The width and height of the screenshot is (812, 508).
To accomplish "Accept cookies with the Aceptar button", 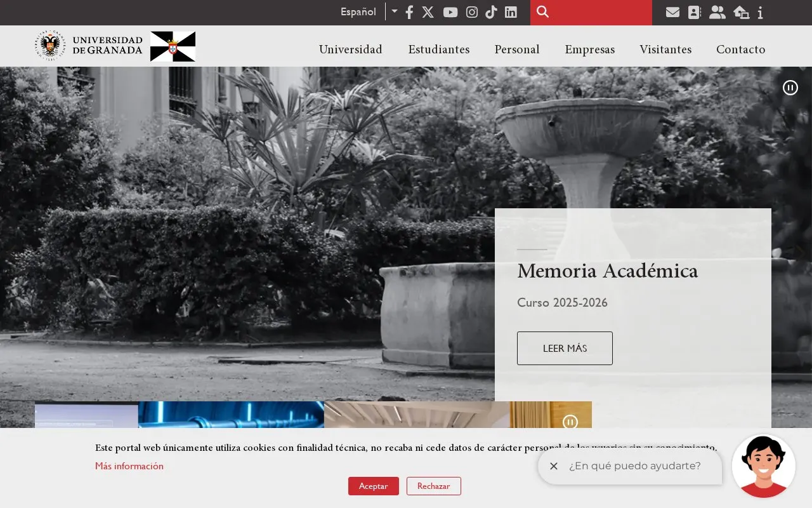I will (374, 486).
